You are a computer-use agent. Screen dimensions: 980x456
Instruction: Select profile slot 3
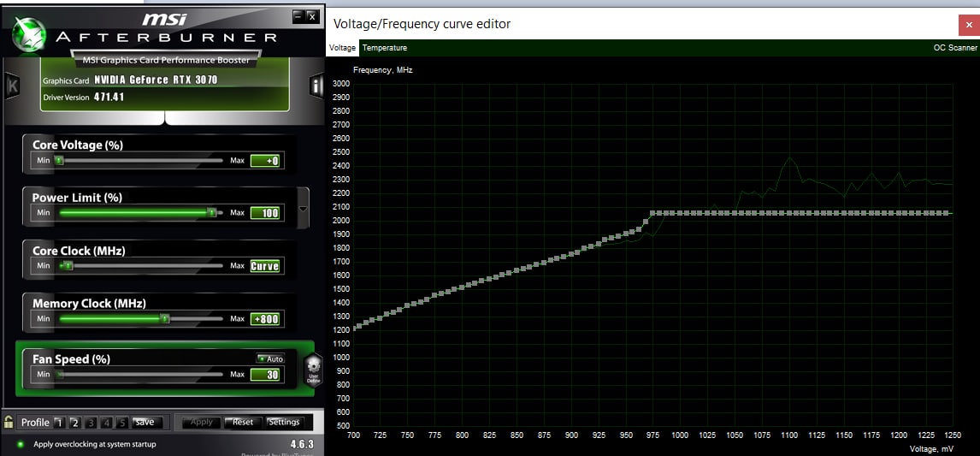click(x=91, y=423)
